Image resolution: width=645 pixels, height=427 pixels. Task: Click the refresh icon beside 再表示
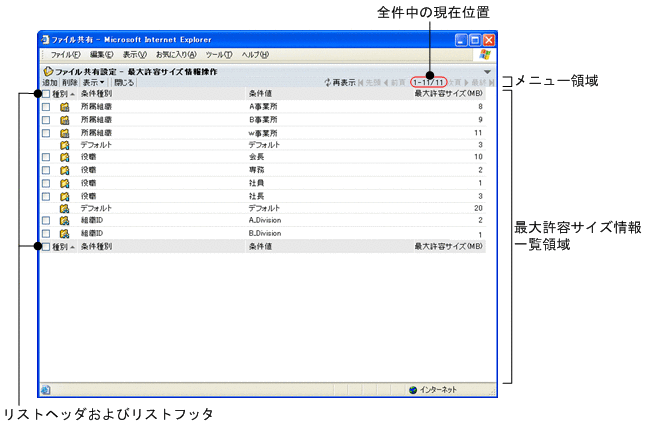point(327,82)
